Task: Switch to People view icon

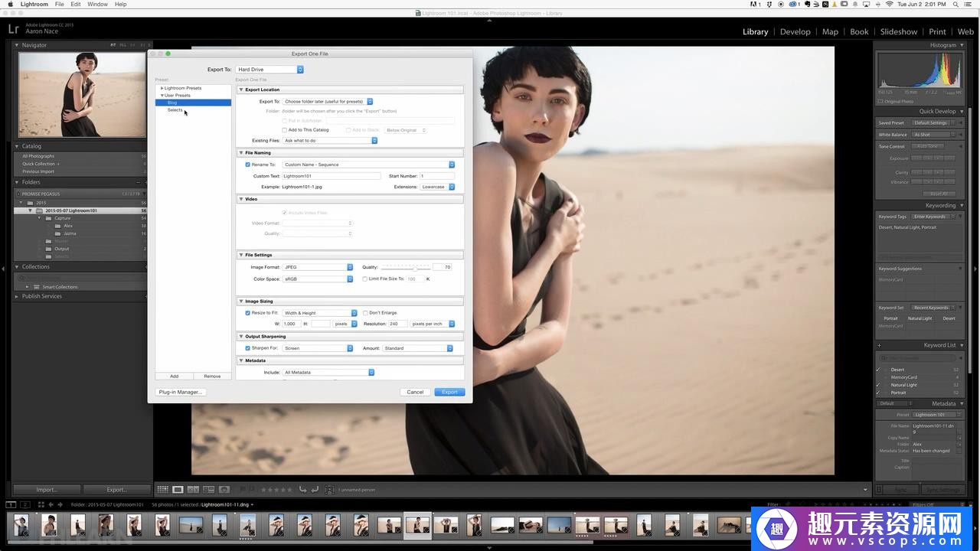Action: [x=224, y=489]
